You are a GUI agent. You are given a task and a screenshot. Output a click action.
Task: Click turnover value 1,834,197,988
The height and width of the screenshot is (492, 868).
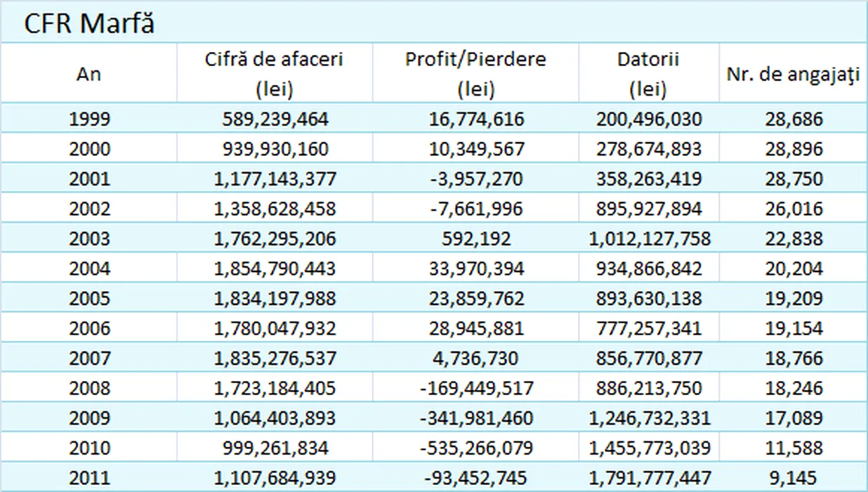[x=274, y=299]
